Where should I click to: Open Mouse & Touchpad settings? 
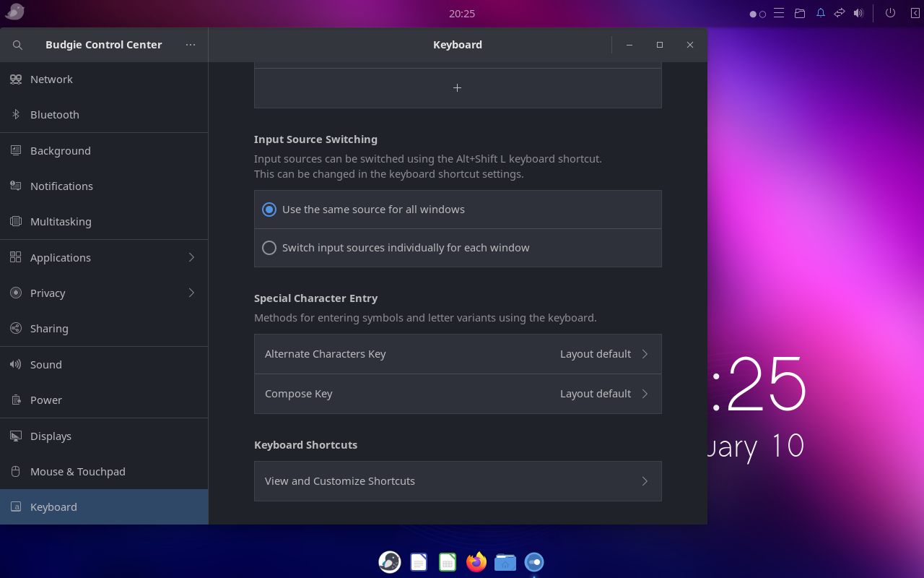pos(77,472)
